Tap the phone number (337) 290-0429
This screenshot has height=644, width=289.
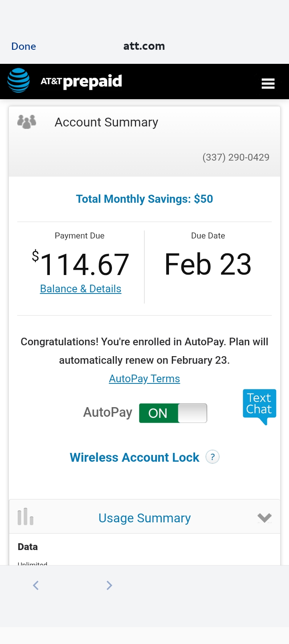(x=236, y=157)
